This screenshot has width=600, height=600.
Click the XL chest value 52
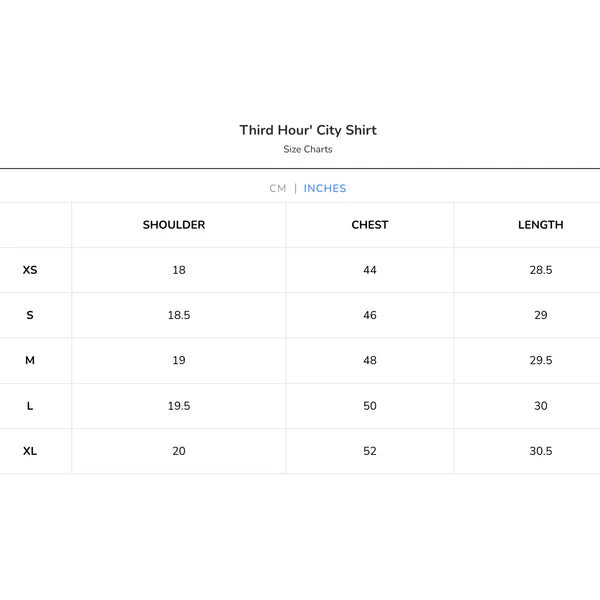coord(370,451)
